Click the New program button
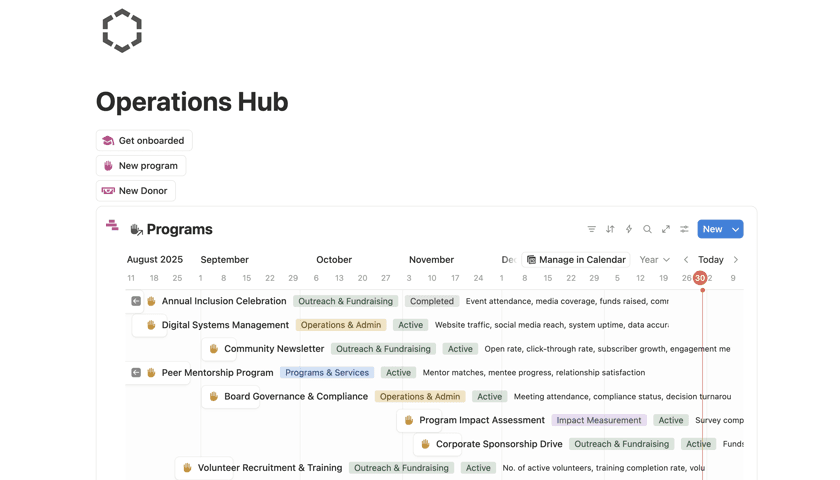The width and height of the screenshot is (840, 480). pyautogui.click(x=141, y=166)
